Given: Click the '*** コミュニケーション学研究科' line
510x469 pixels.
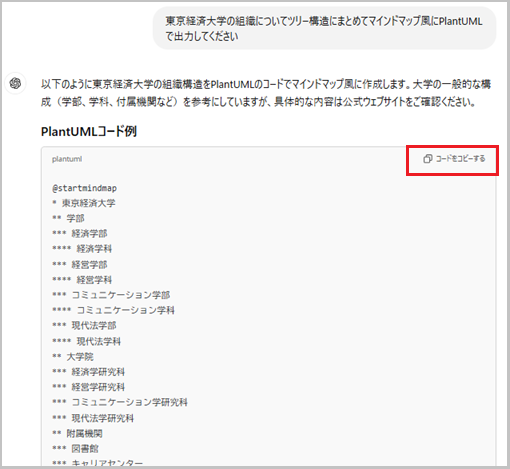Looking at the screenshot, I should click(120, 402).
